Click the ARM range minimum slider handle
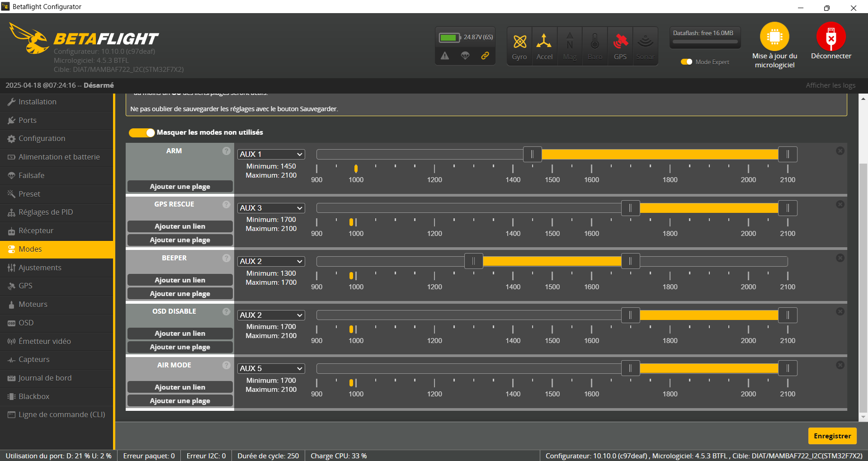The height and width of the screenshot is (461, 868). 532,154
